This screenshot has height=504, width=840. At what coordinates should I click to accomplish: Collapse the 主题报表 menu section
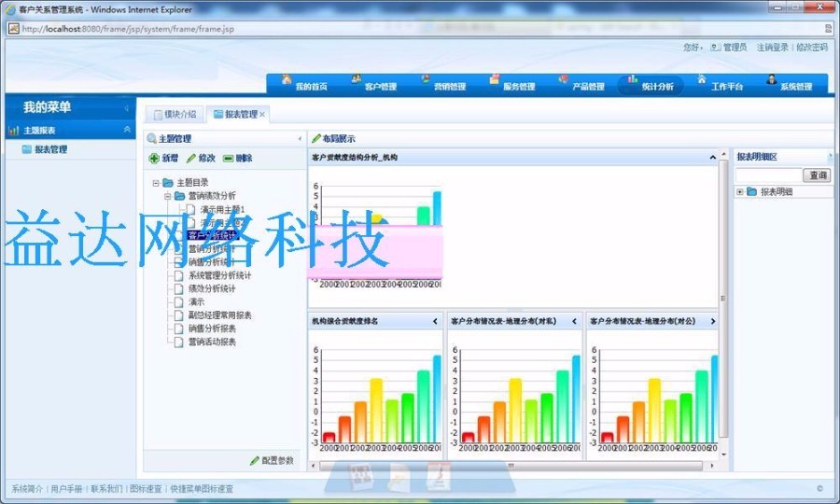point(127,130)
